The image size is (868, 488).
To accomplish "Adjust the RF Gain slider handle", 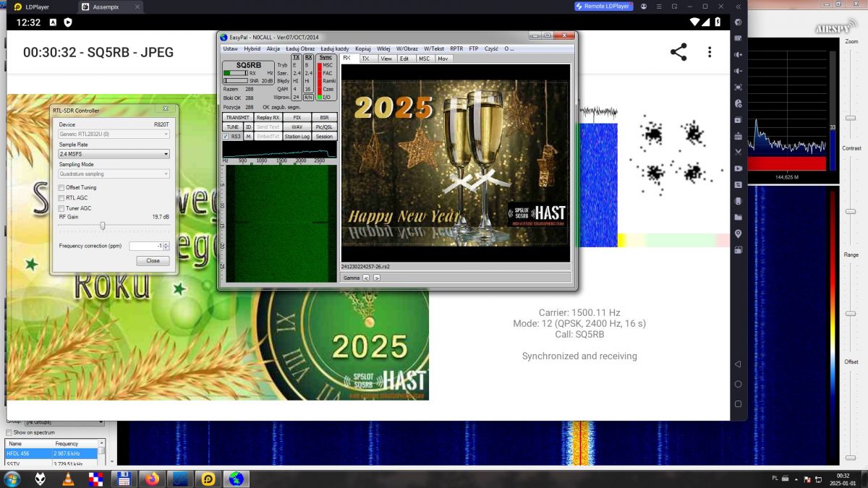I will coord(103,226).
